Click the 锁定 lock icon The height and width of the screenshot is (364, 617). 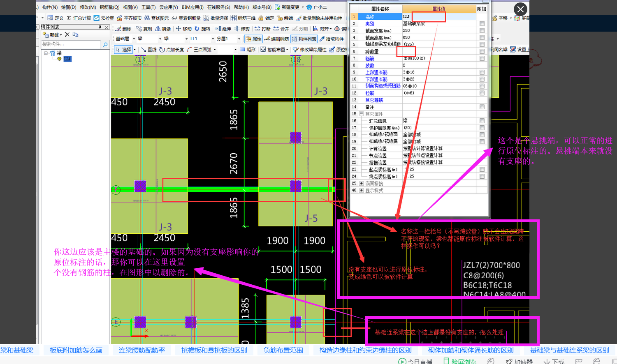coord(261,18)
